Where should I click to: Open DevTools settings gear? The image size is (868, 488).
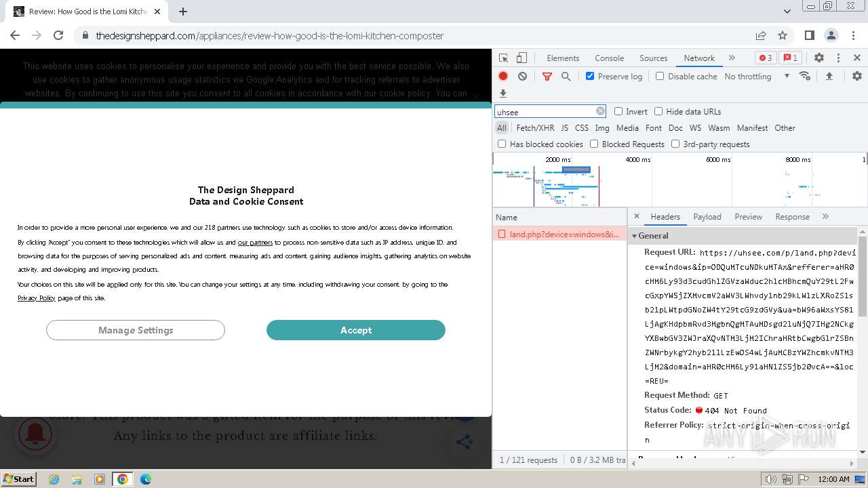click(x=819, y=58)
